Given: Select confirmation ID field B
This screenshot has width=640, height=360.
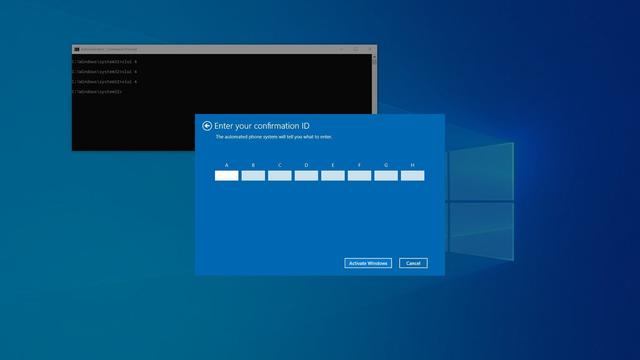Looking at the screenshot, I should click(x=253, y=176).
